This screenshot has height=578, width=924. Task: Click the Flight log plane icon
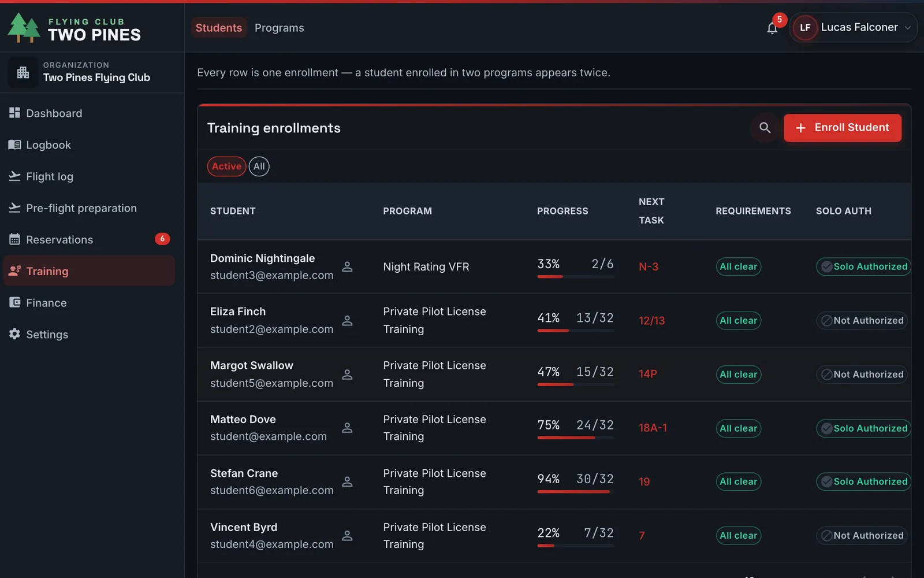14,176
